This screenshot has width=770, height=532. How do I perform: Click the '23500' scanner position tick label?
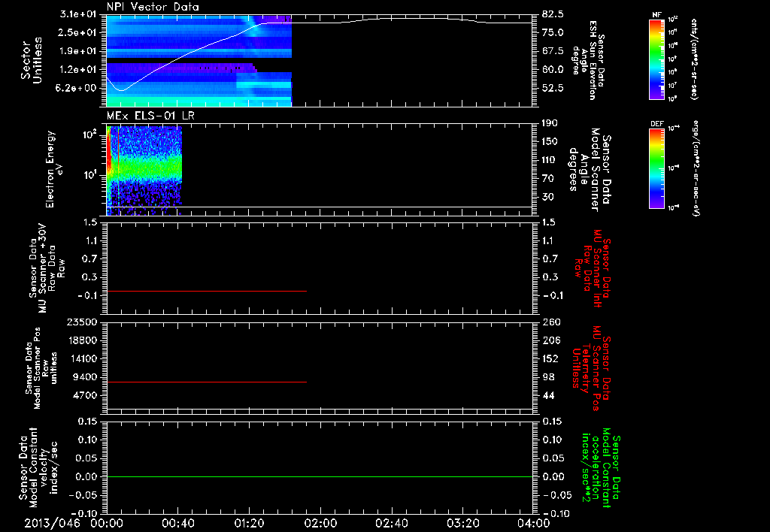click(x=81, y=322)
